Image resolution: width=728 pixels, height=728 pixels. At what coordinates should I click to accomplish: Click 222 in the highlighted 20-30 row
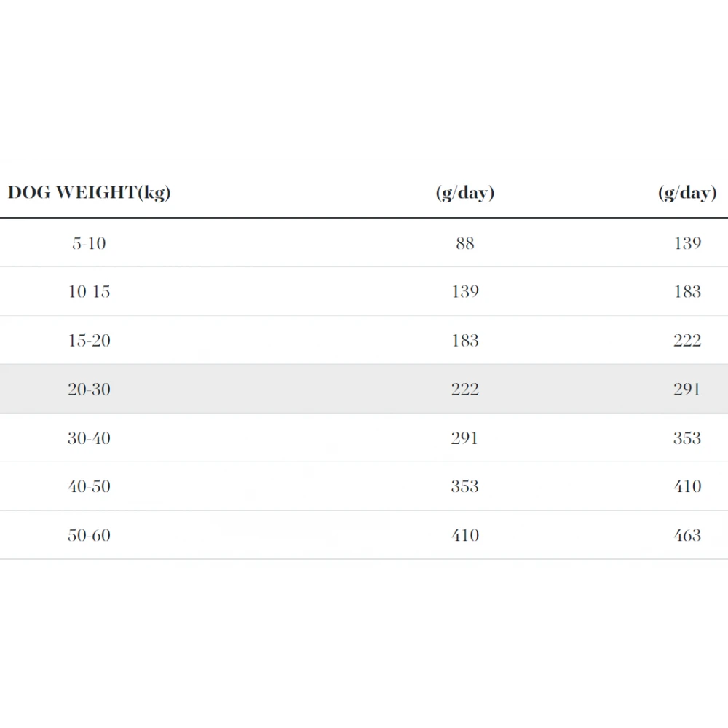(x=464, y=389)
